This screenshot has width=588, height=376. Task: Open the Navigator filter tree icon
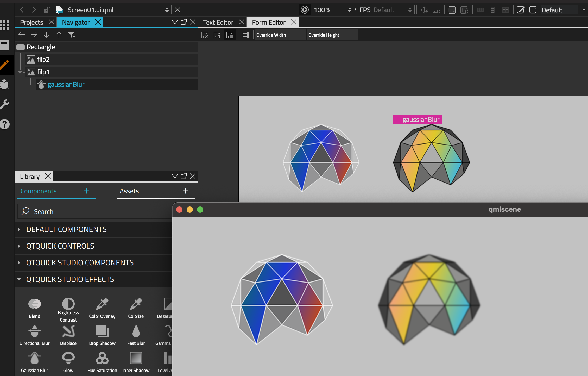click(x=71, y=35)
